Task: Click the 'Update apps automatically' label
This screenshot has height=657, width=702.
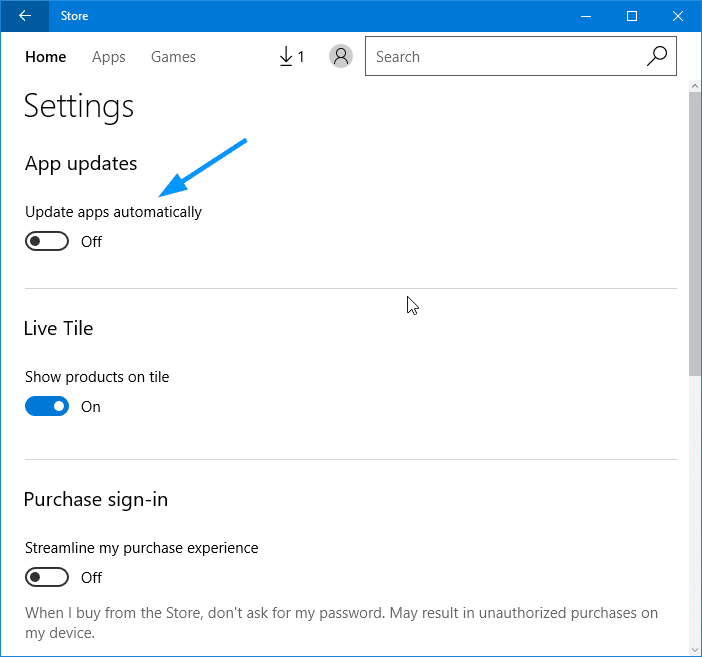Action: [113, 212]
